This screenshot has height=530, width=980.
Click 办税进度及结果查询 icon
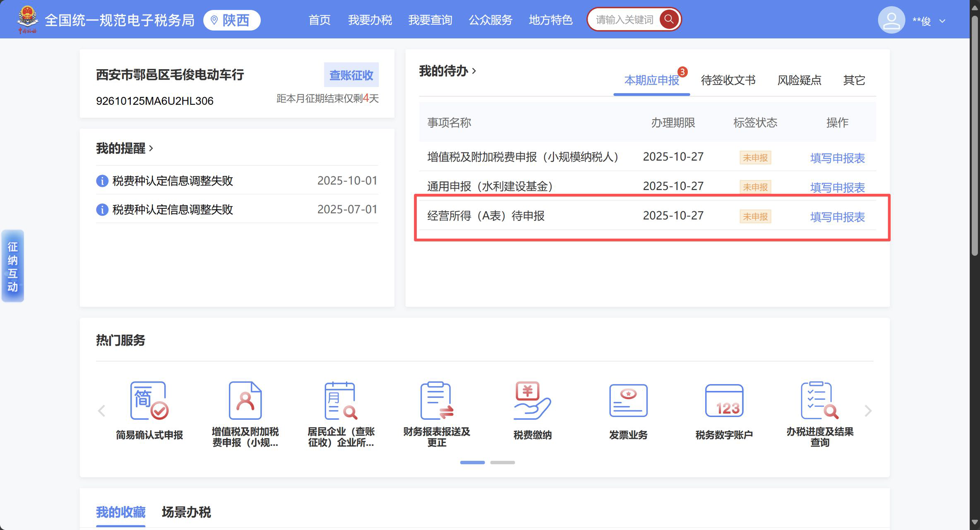[x=819, y=401]
